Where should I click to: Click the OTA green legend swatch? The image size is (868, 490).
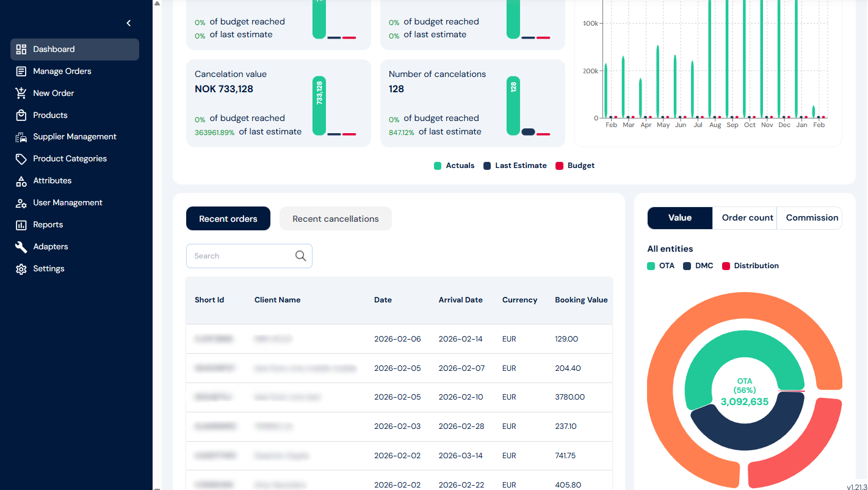click(651, 266)
